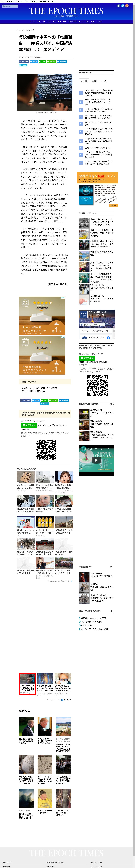Click Hatena share button under article date

click(x=23, y=65)
